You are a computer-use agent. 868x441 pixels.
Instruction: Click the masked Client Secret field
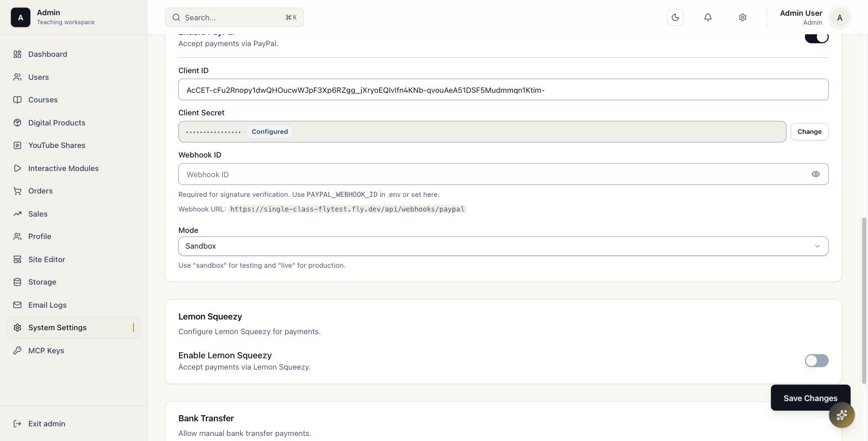pos(482,132)
